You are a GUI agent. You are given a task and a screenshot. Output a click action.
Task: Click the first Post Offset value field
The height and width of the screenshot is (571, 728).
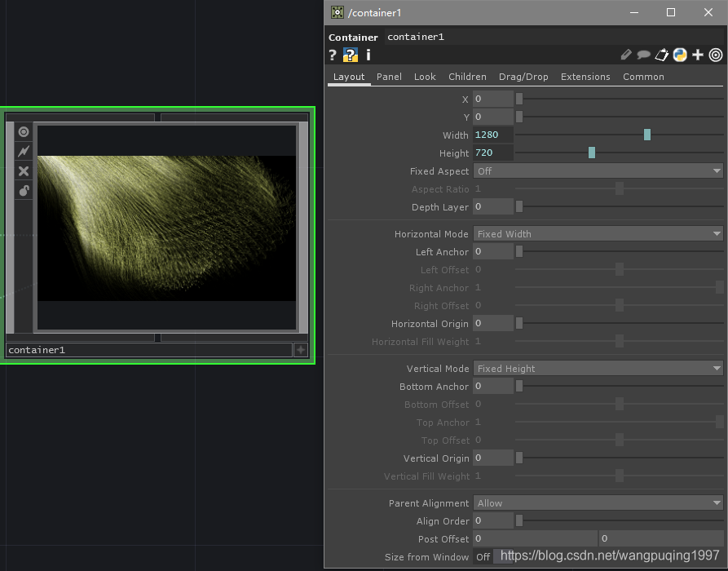pyautogui.click(x=535, y=539)
